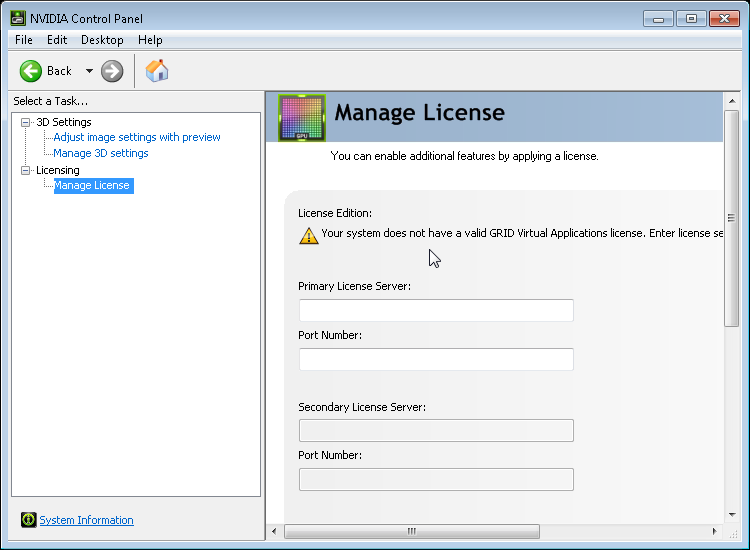750x550 pixels.
Task: Click the horizontal scrollbar right arrow
Action: [715, 531]
